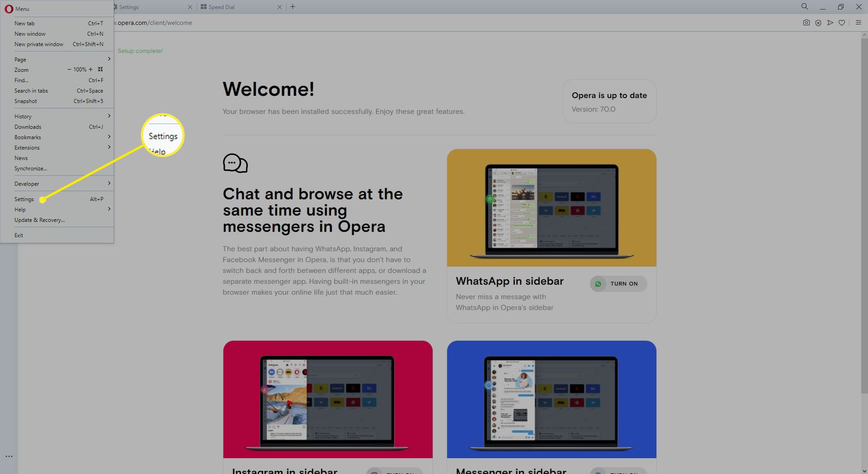Expand the Help submenu
The image size is (868, 474).
[57, 210]
